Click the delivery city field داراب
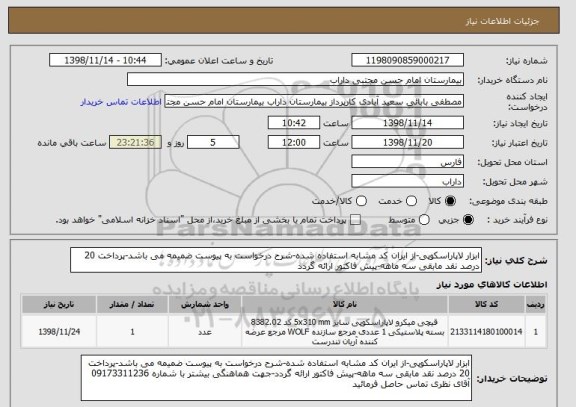This screenshot has width=576, height=407. [x=407, y=181]
